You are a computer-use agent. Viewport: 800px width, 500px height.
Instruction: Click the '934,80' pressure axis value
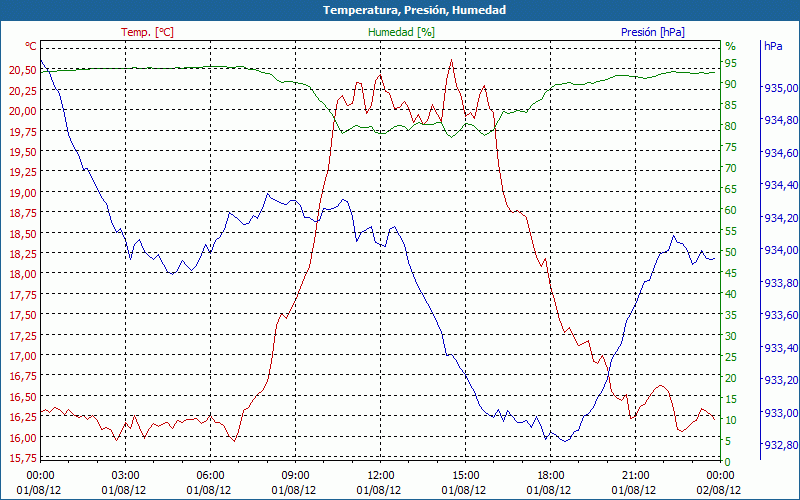coord(781,120)
